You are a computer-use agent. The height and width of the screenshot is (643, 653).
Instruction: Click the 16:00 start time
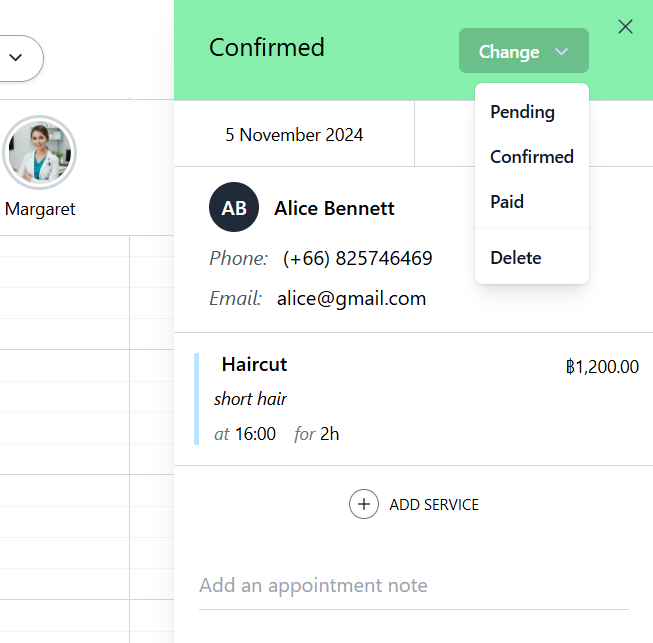coord(255,434)
